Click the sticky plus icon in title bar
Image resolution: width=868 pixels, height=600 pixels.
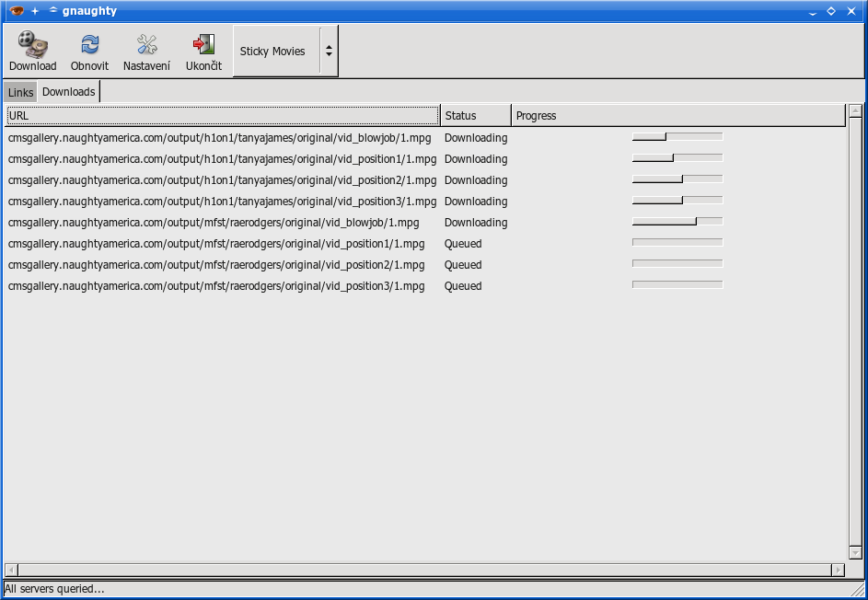35,11
